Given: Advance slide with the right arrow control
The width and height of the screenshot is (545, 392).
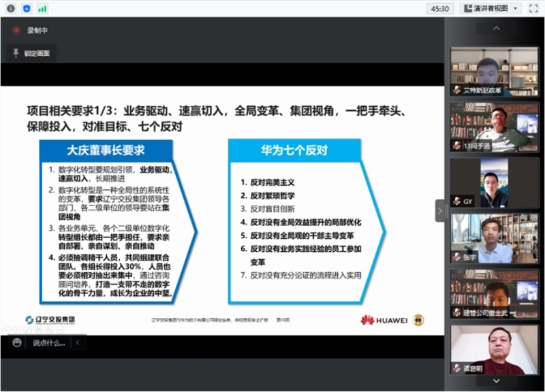Looking at the screenshot, I should pyautogui.click(x=16, y=329).
